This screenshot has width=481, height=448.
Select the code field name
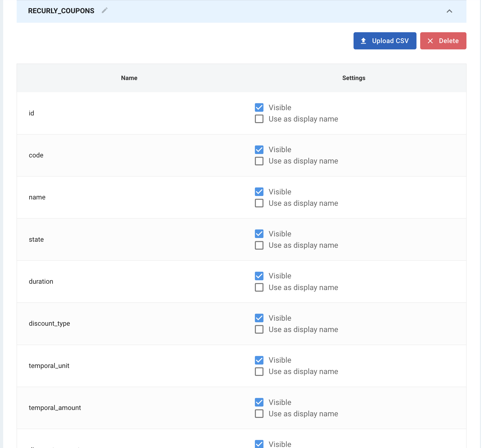36,155
